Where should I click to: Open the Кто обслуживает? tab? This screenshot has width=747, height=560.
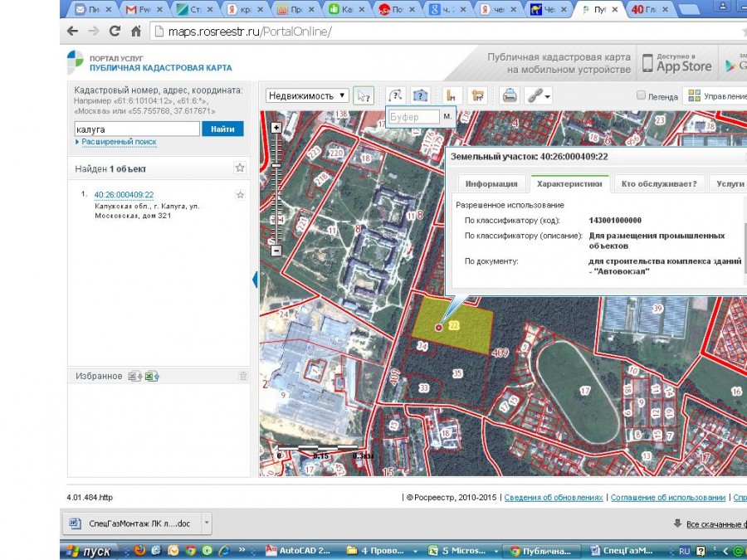[x=658, y=184]
